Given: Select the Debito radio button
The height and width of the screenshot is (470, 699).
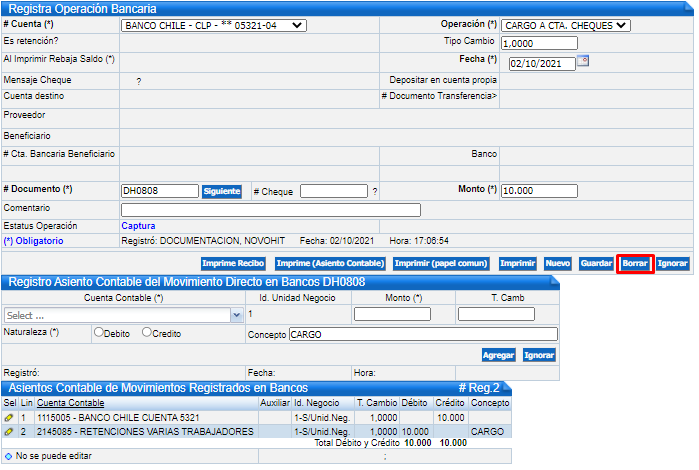Looking at the screenshot, I should pos(99,333).
